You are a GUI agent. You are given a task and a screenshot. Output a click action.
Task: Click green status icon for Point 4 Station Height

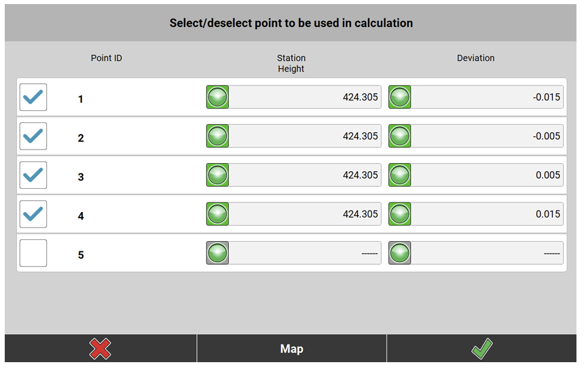coord(217,214)
